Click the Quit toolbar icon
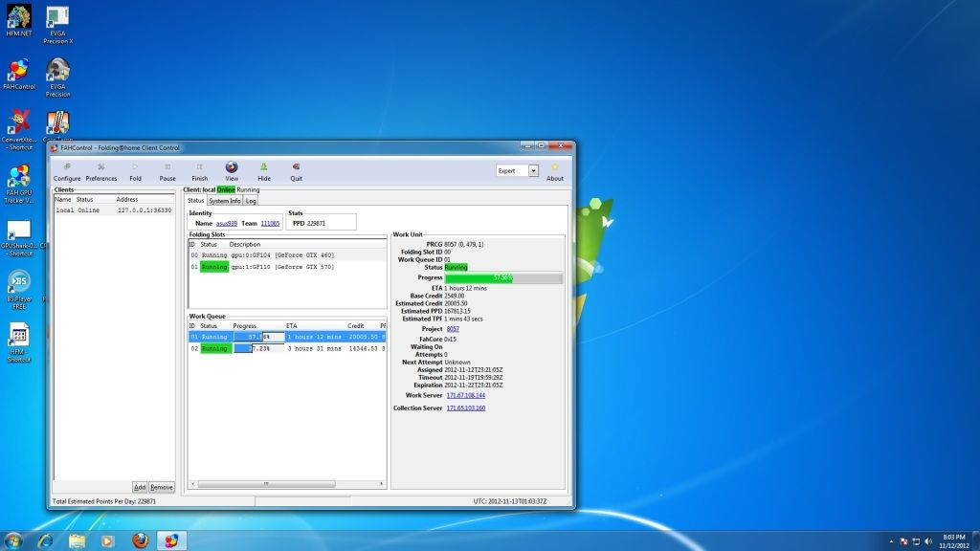This screenshot has width=980, height=551. point(296,168)
